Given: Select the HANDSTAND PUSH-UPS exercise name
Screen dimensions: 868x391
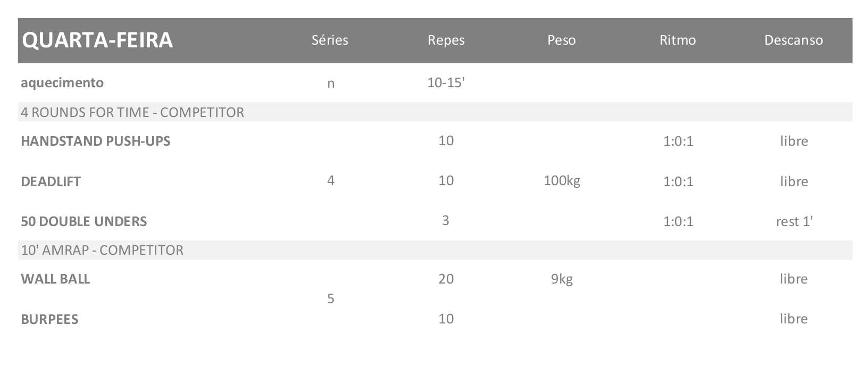Looking at the screenshot, I should 96,141.
